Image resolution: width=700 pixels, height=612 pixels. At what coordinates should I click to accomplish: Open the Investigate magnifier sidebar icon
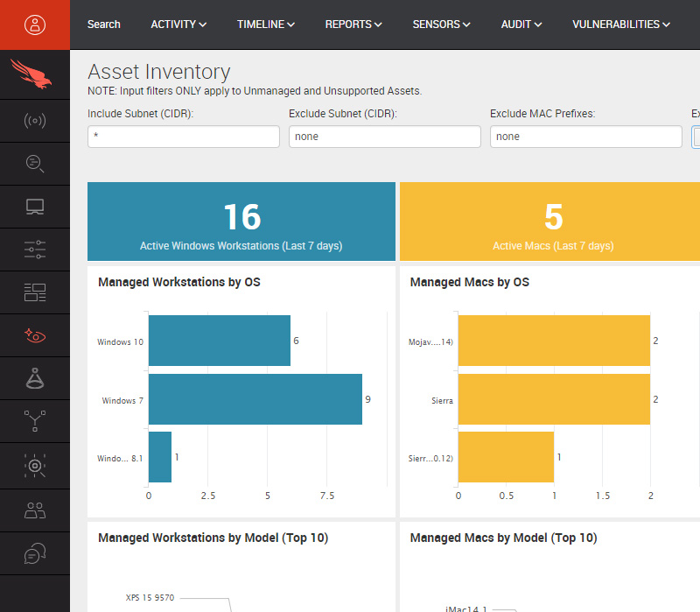[x=35, y=164]
